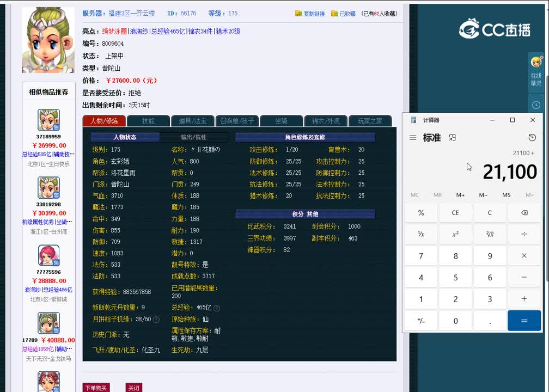This screenshot has height=392, width=549.
Task: Click calculator digit 3 key
Action: click(490, 299)
